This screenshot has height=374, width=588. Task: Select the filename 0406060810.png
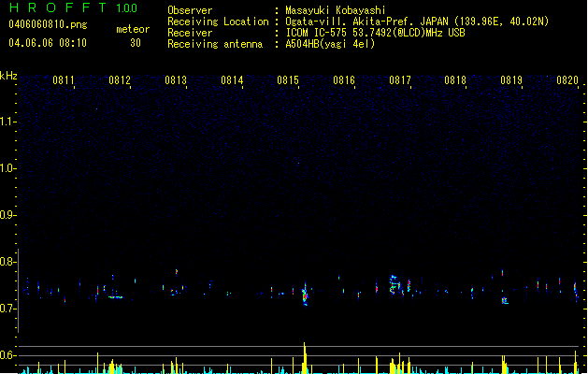click(48, 24)
